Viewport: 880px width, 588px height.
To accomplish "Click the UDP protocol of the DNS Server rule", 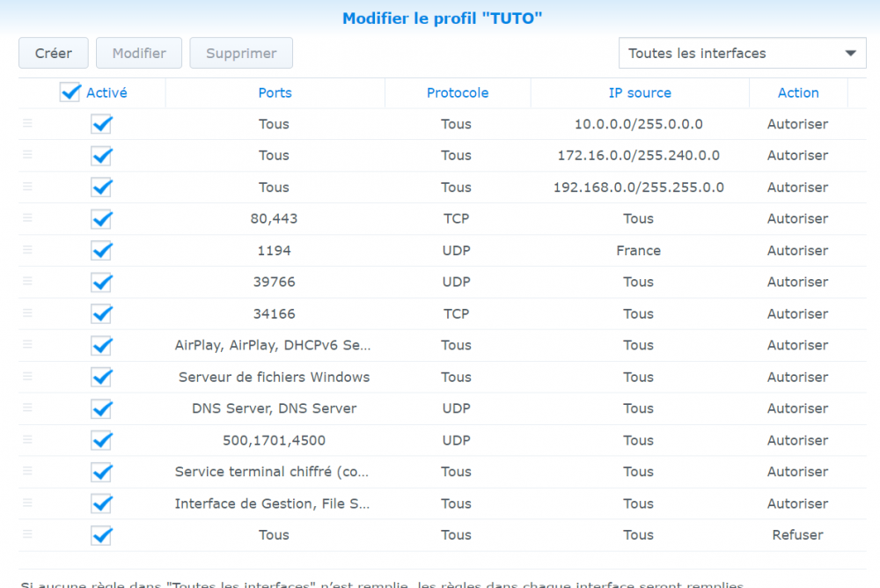I will [456, 408].
